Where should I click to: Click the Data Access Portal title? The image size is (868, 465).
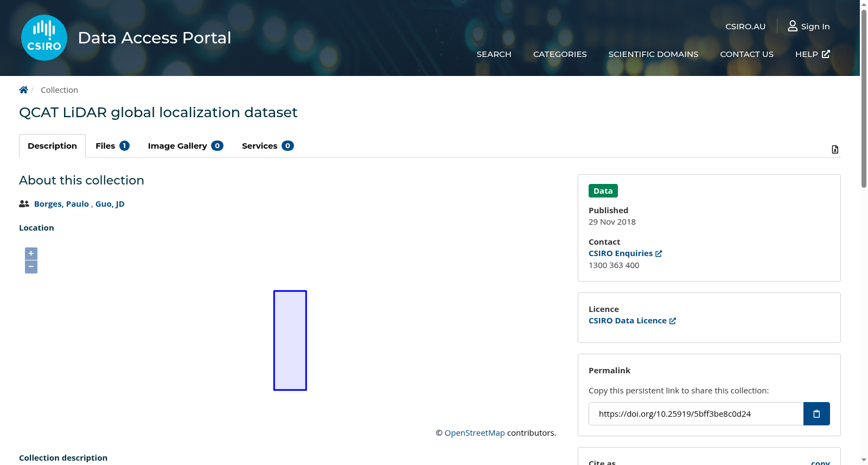point(155,38)
